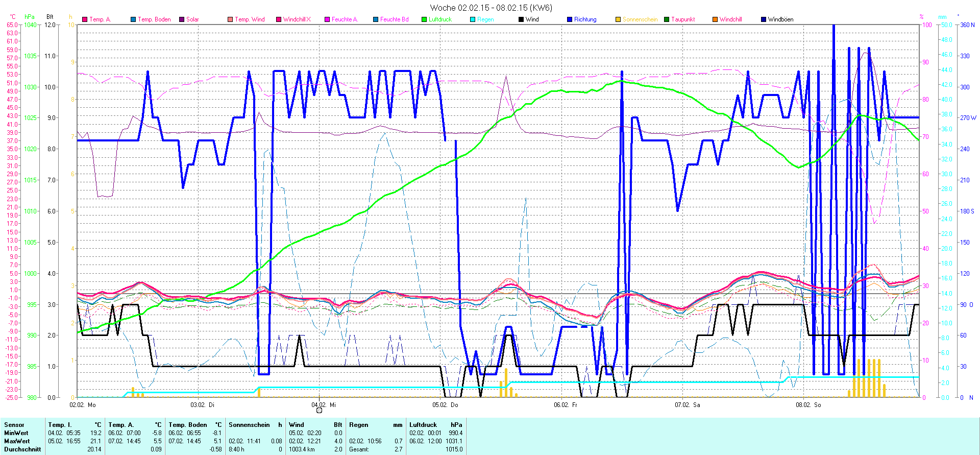Viewport: 980px width, 455px height.
Task: Click the green Luftdruck legend square
Action: pyautogui.click(x=424, y=19)
